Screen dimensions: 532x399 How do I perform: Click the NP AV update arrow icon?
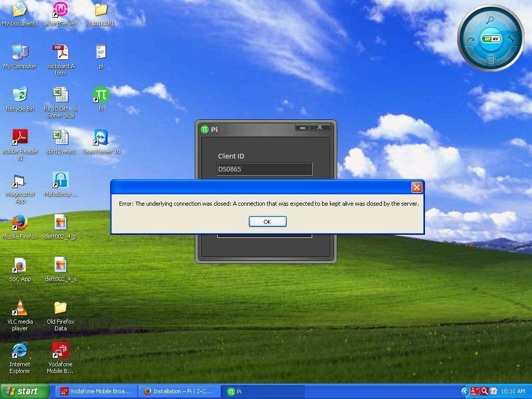tap(471, 39)
